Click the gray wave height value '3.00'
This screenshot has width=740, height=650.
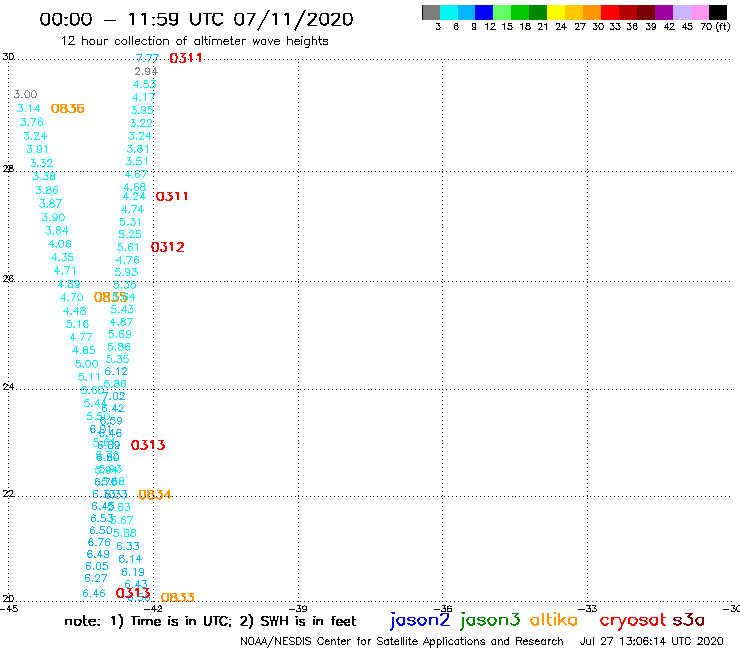pos(25,94)
